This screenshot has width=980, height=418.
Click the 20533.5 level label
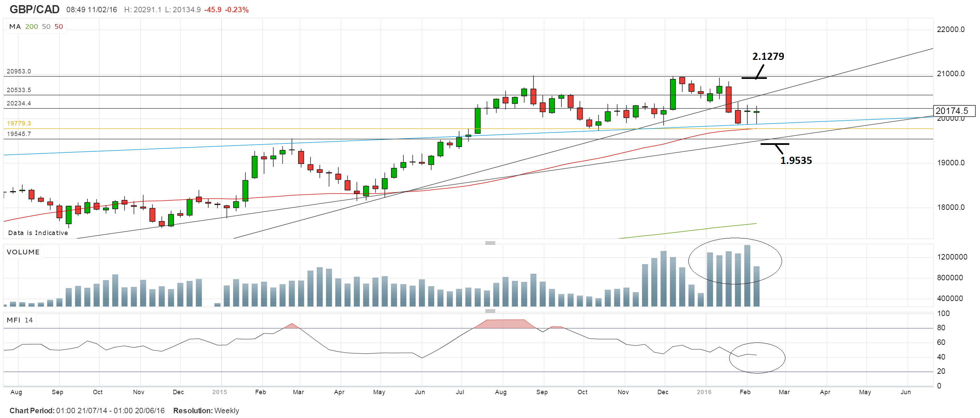click(x=19, y=90)
